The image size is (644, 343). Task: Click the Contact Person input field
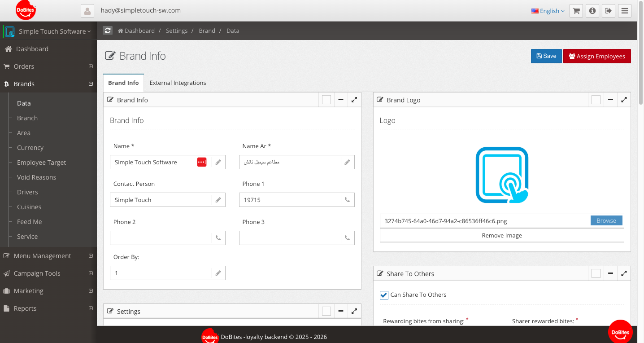161,200
